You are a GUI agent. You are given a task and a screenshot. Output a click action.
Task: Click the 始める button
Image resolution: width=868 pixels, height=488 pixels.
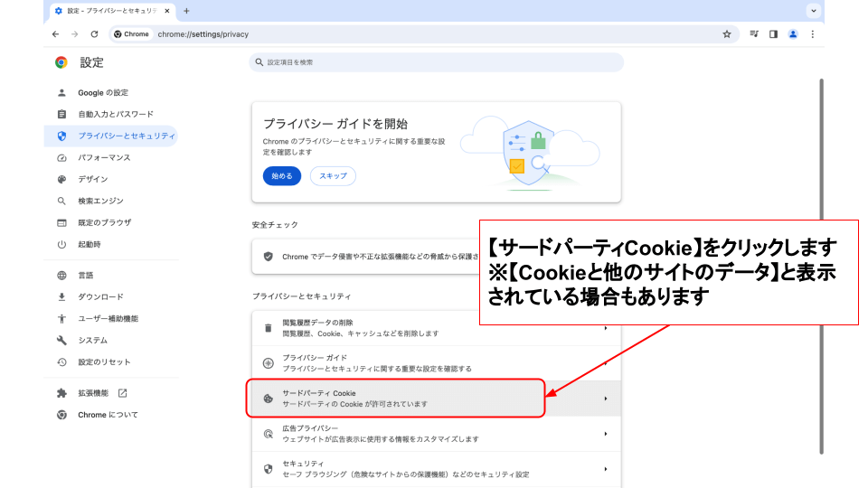pyautogui.click(x=282, y=176)
